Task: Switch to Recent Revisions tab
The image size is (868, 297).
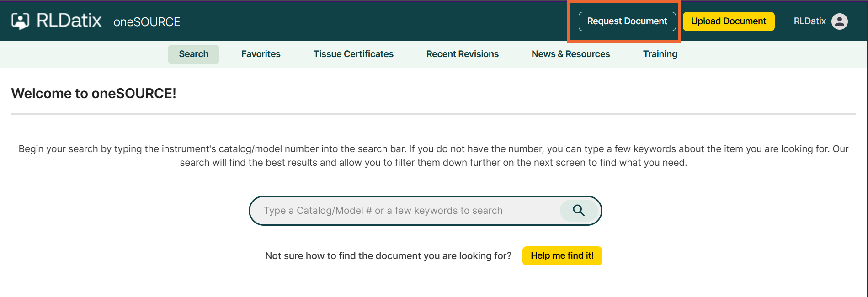Action: tap(463, 54)
